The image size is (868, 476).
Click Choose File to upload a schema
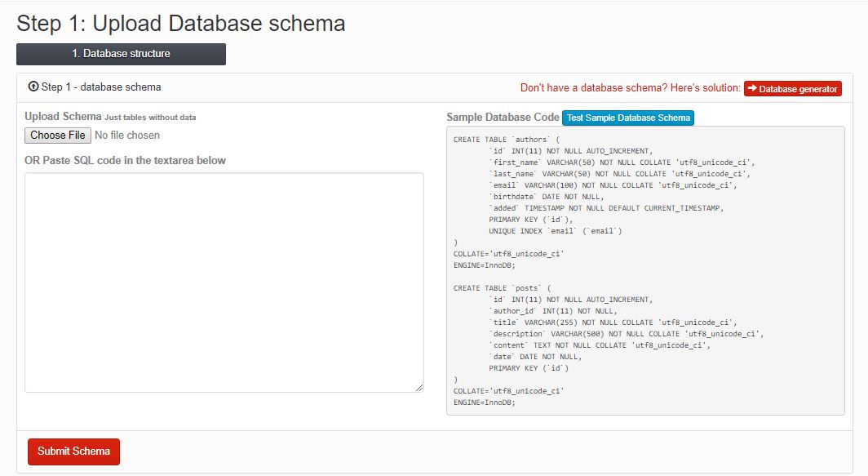point(56,135)
